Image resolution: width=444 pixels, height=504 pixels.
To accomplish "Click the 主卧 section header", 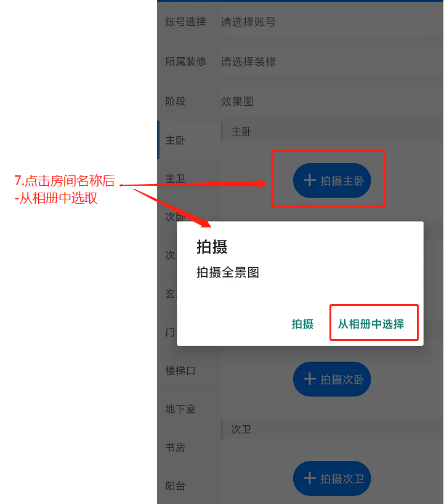I will [x=332, y=131].
